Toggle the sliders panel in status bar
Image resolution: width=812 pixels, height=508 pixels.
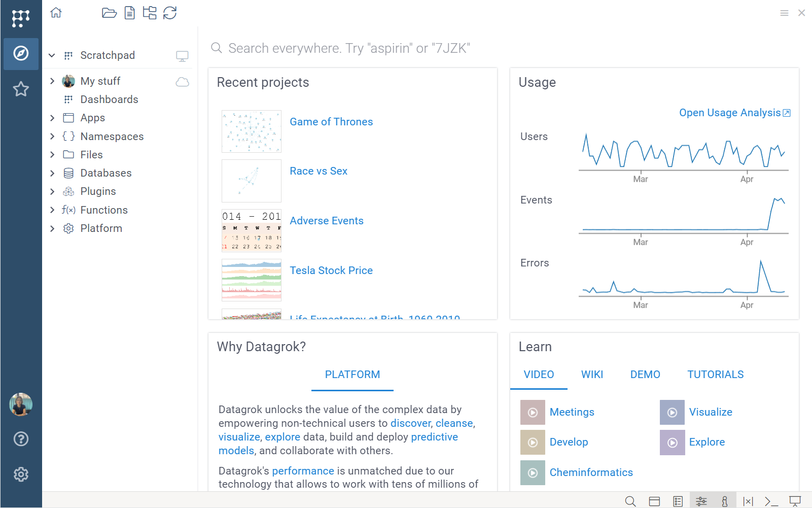click(701, 501)
